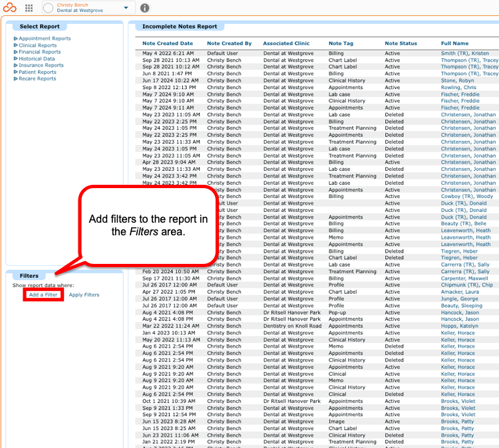Expand Insurance Reports category
The height and width of the screenshot is (448, 499).
(39, 65)
